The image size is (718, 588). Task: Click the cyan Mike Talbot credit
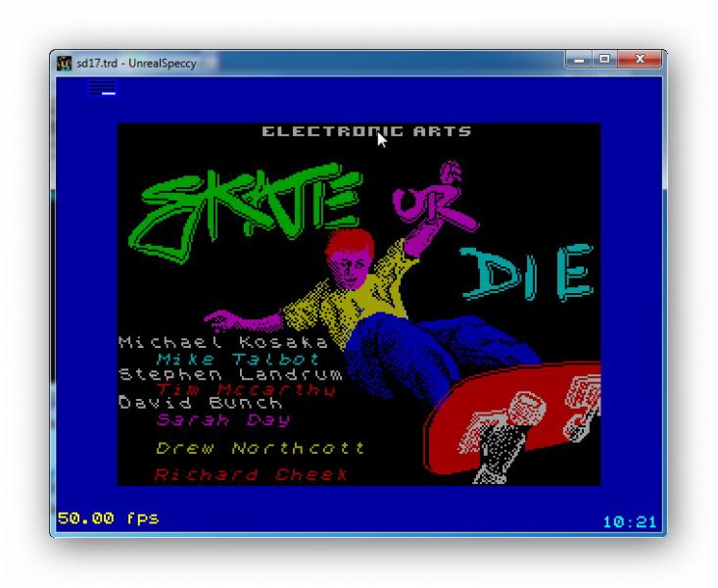pyautogui.click(x=238, y=359)
